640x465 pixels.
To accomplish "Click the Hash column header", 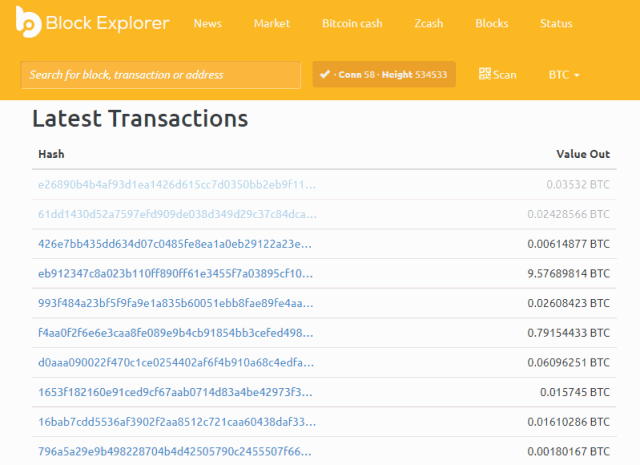I will point(51,154).
